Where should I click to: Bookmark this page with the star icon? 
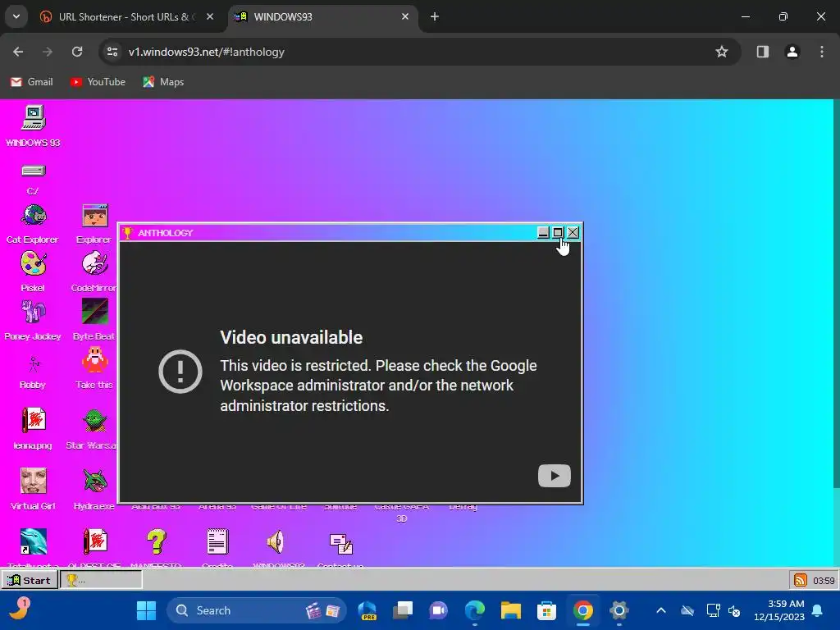point(722,52)
